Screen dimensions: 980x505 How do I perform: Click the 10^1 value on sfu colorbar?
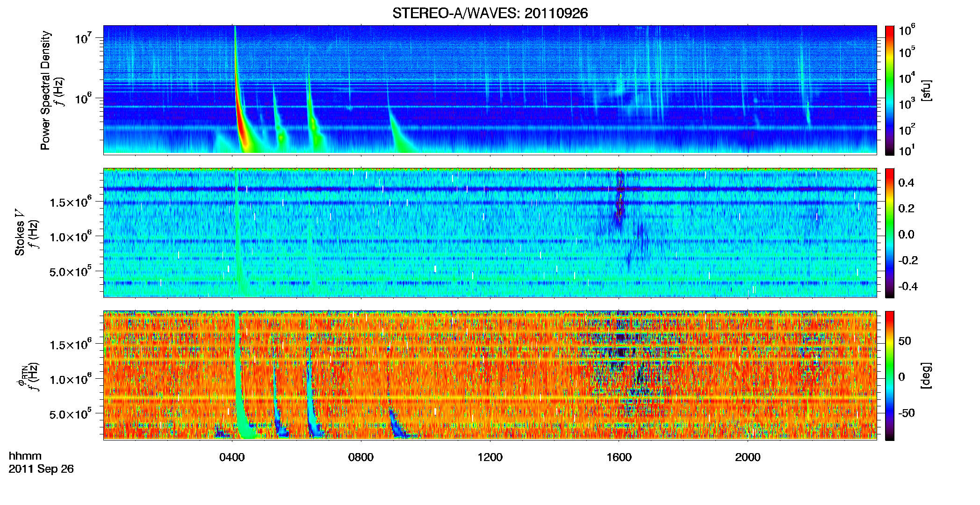click(907, 151)
